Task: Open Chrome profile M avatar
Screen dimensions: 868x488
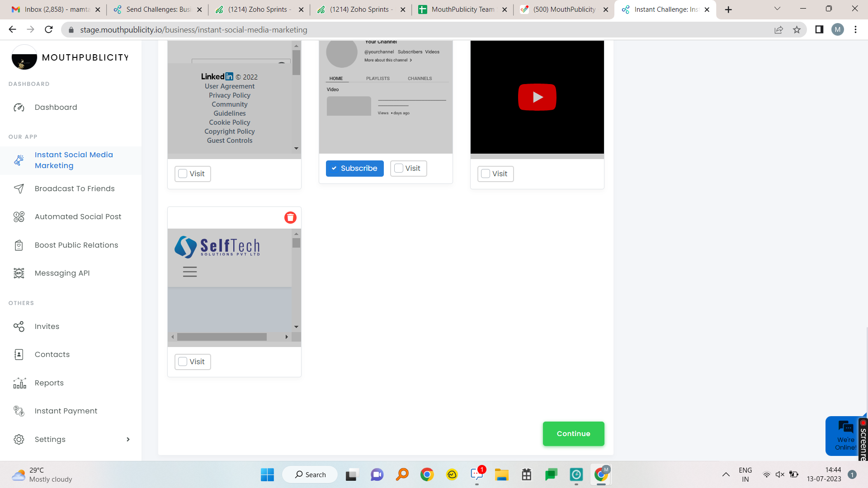Action: pyautogui.click(x=838, y=29)
